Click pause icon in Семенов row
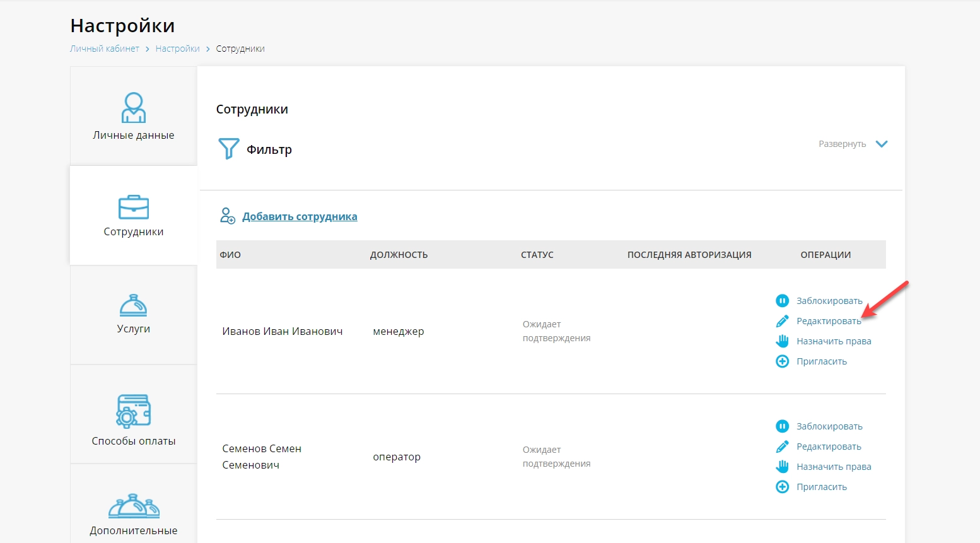 782,426
